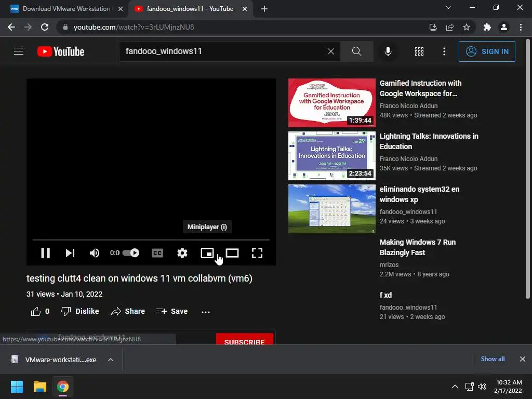The width and height of the screenshot is (532, 399).
Task: Close the Download VMware Workstation tab
Action: click(121, 9)
